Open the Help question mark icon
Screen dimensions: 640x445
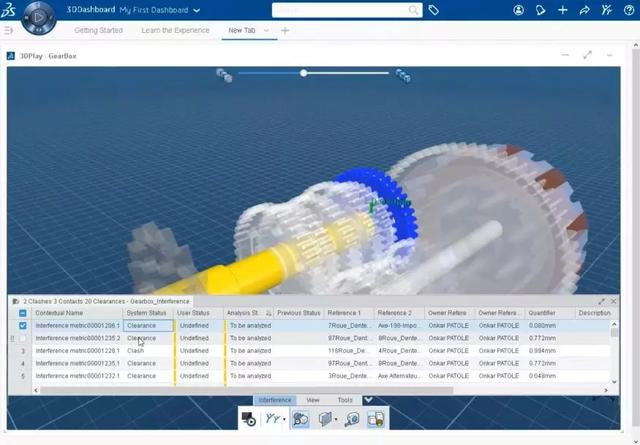pyautogui.click(x=629, y=10)
